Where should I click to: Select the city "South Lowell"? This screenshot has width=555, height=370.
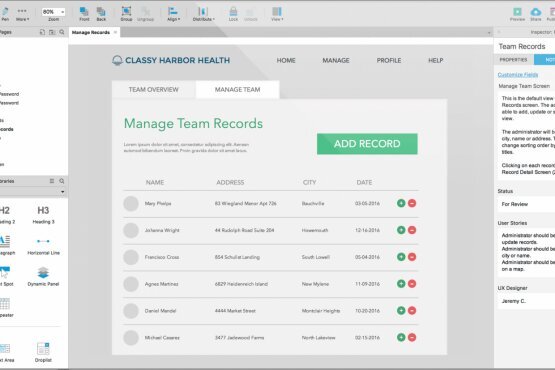[316, 257]
